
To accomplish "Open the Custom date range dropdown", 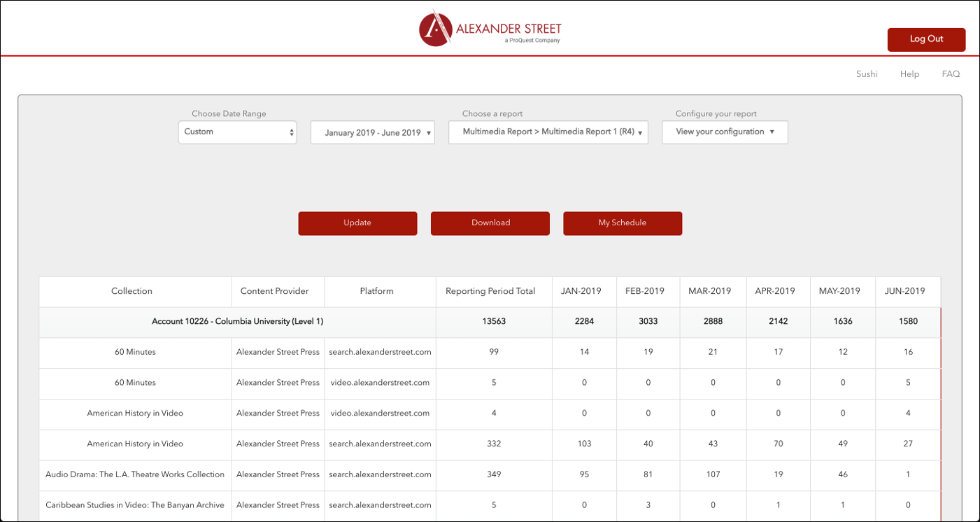I will 237,132.
